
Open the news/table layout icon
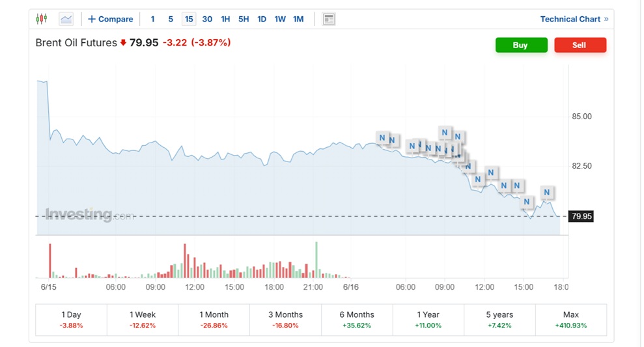(x=329, y=19)
